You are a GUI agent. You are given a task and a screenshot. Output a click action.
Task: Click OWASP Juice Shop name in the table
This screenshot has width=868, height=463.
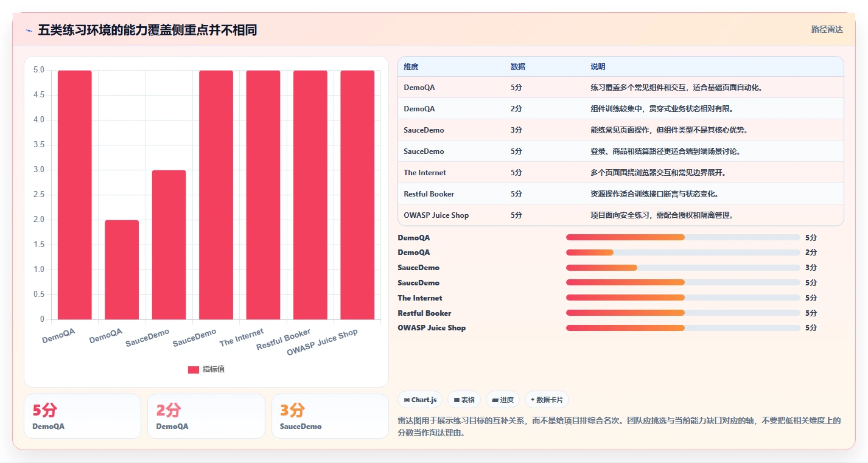tap(436, 215)
